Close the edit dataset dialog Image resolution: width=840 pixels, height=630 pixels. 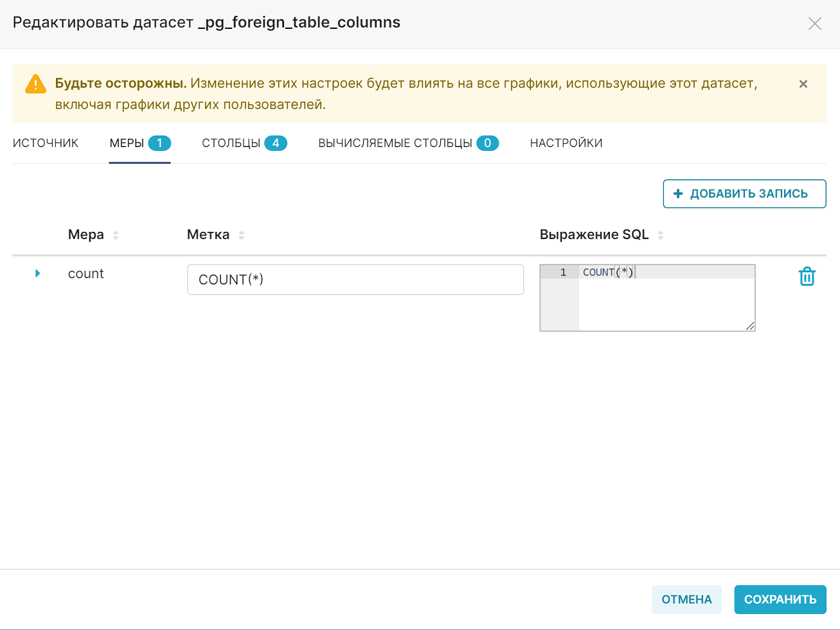(814, 24)
